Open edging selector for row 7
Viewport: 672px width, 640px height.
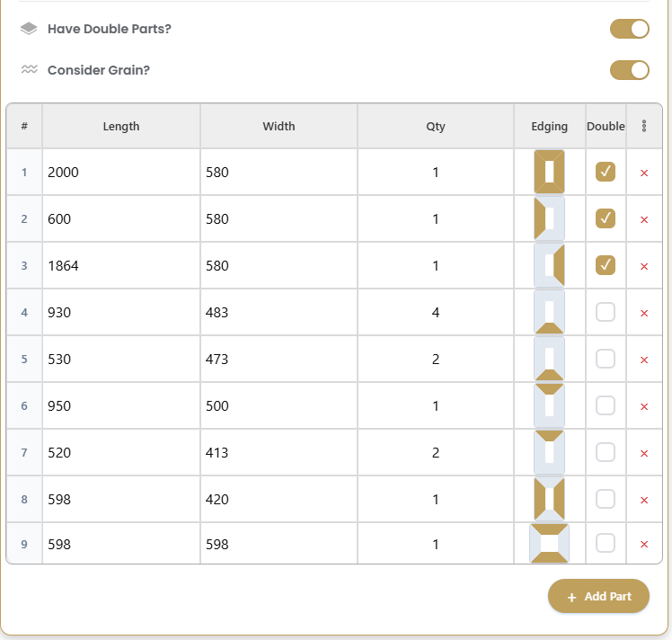(x=549, y=452)
